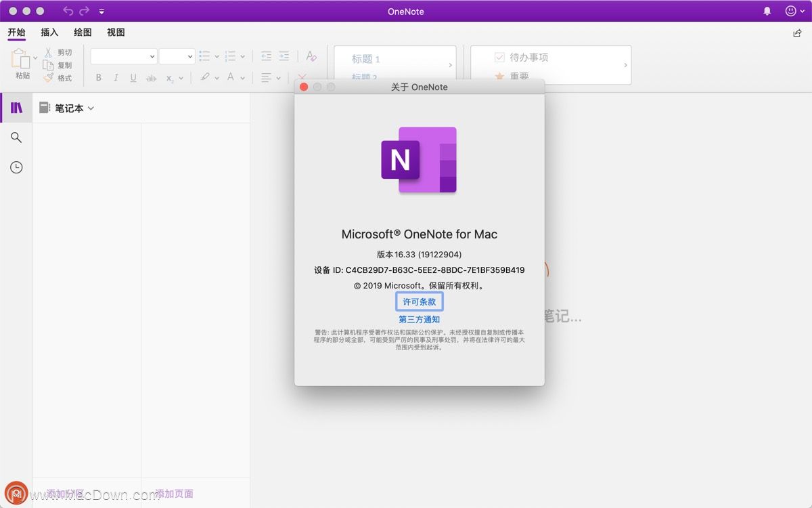Click Add Page (添加页面) at bottom
Viewport: 812px width, 508px height.
coord(174,494)
